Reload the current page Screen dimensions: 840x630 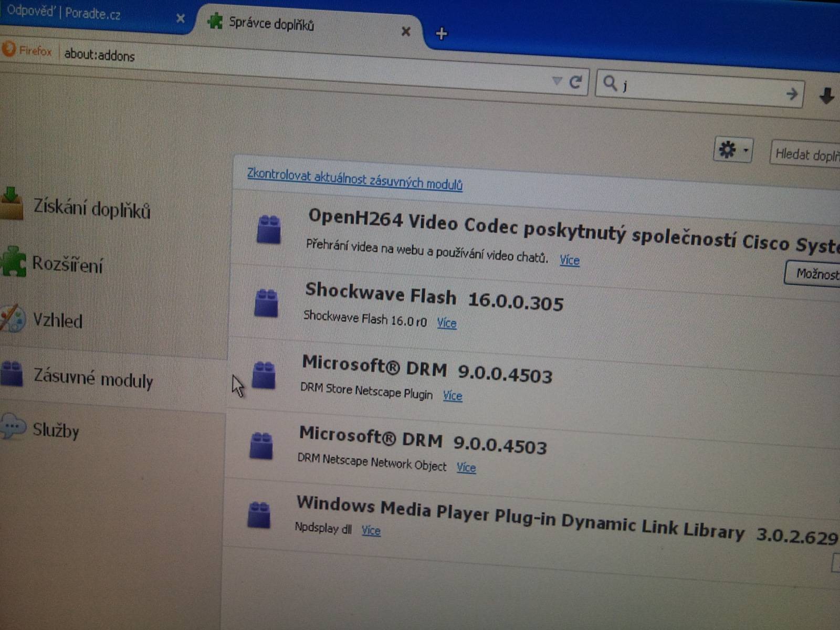pyautogui.click(x=576, y=82)
